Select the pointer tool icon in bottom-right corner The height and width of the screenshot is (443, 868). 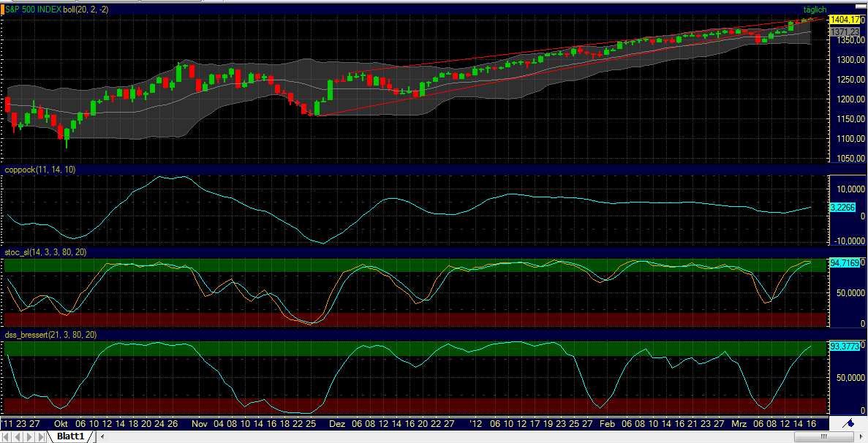847,424
